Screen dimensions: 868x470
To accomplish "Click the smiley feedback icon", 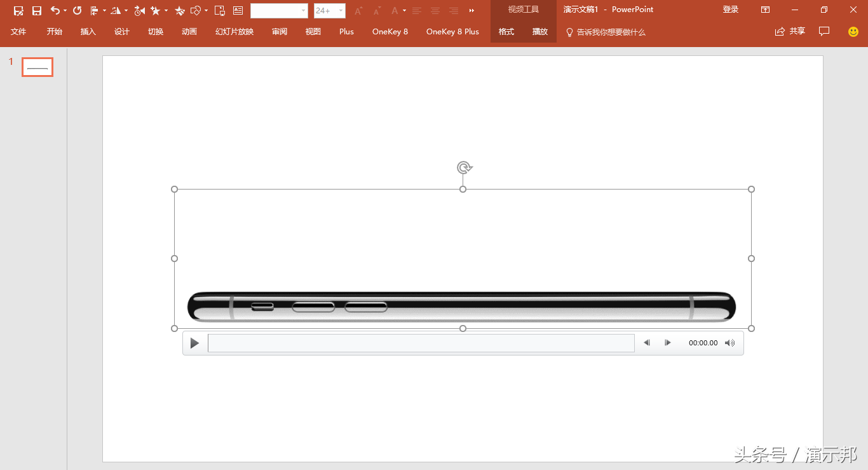I will point(853,32).
